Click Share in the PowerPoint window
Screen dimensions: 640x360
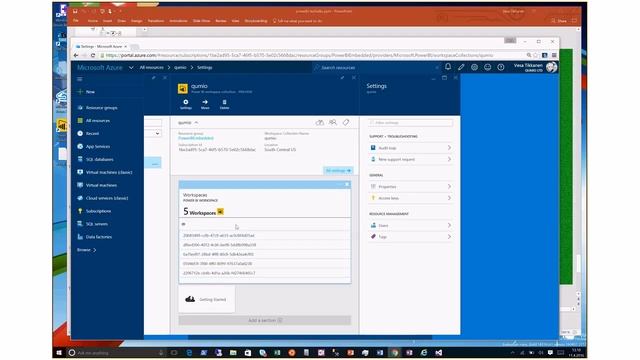[559, 21]
